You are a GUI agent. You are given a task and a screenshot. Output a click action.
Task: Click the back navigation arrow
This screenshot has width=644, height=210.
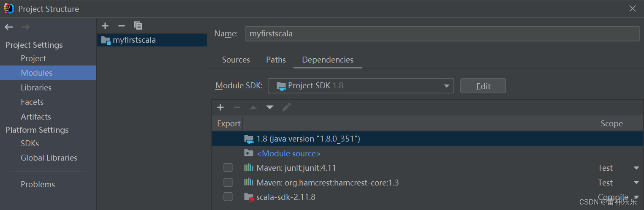(x=9, y=27)
